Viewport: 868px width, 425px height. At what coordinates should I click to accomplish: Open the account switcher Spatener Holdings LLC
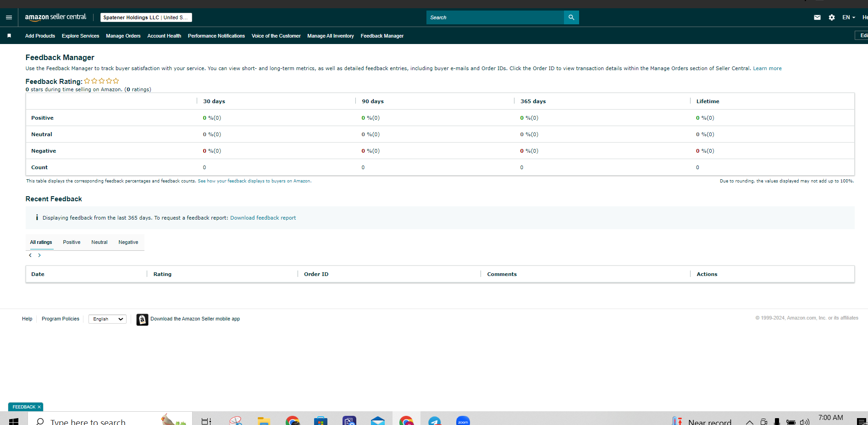click(x=146, y=17)
